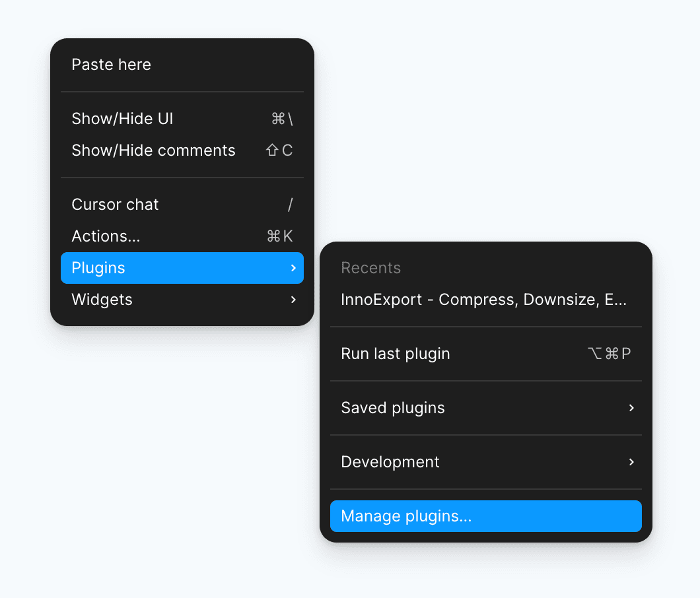Image resolution: width=700 pixels, height=598 pixels.
Task: Click the chevron arrow beside Saved plugins
Action: [631, 408]
